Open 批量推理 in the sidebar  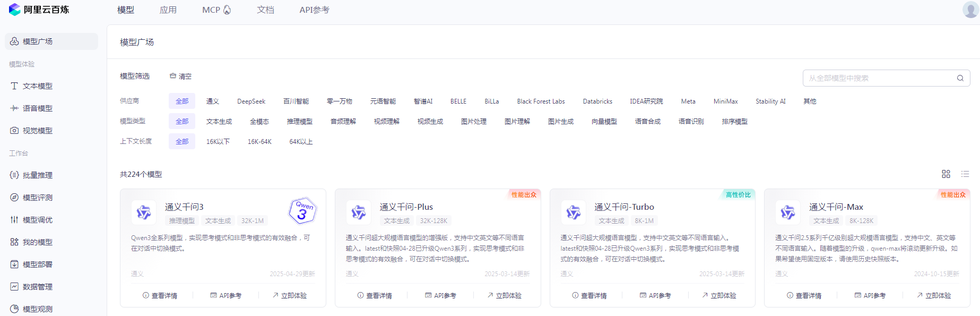pos(37,175)
